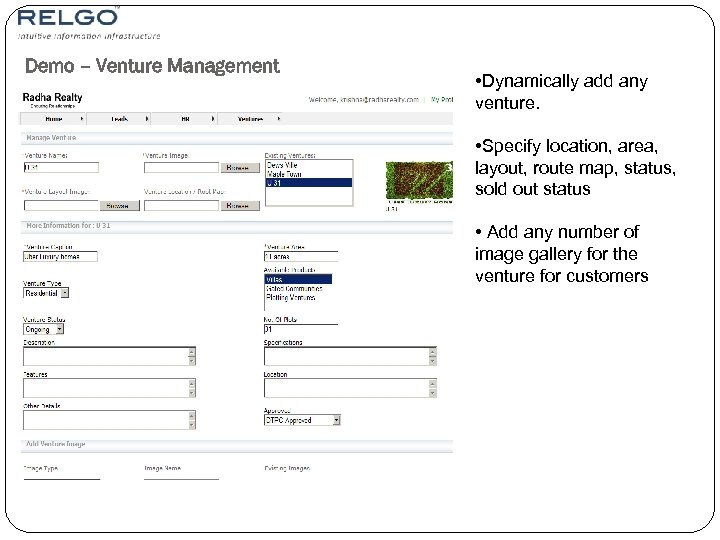This screenshot has width=720, height=540.
Task: Select Plotting Ventures in Available Products
Action: pos(298,298)
